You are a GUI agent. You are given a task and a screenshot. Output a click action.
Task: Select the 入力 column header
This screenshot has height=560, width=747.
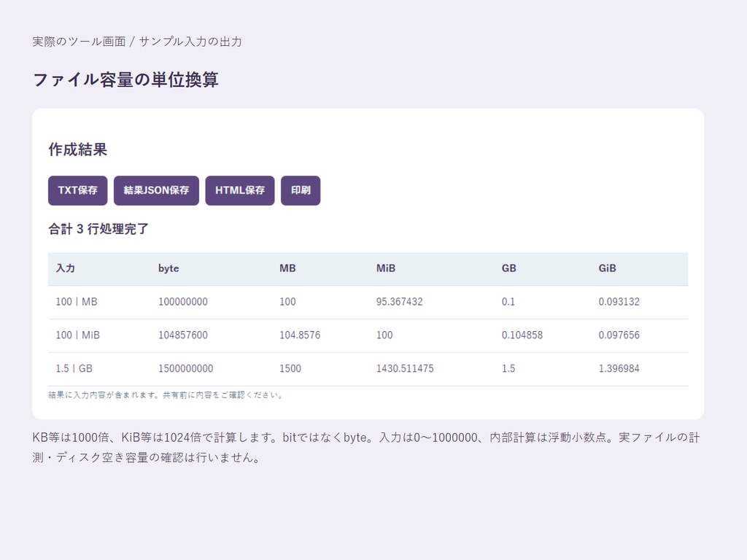(65, 268)
